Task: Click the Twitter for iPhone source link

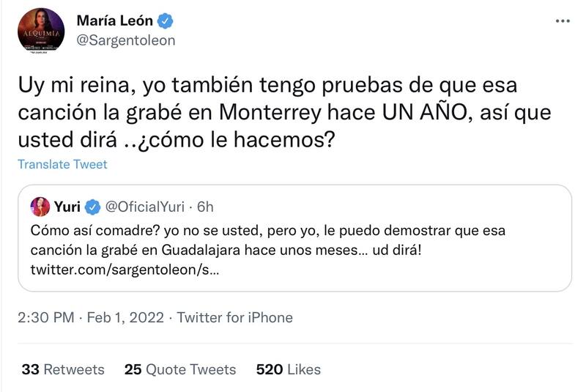Action: 235,317
